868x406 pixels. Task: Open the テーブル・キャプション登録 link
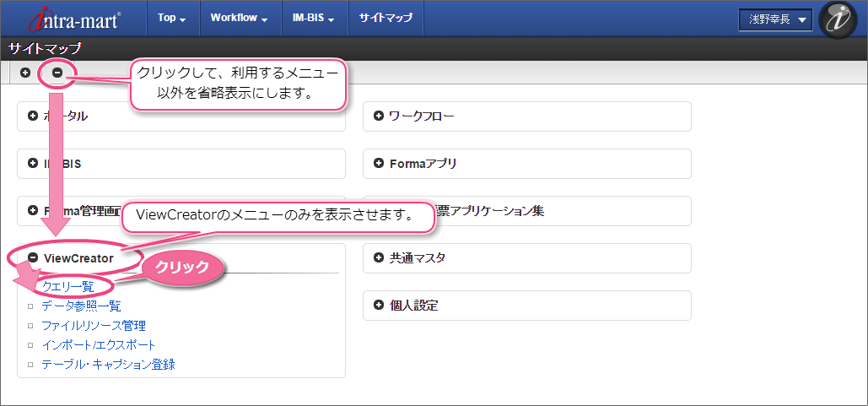click(109, 365)
